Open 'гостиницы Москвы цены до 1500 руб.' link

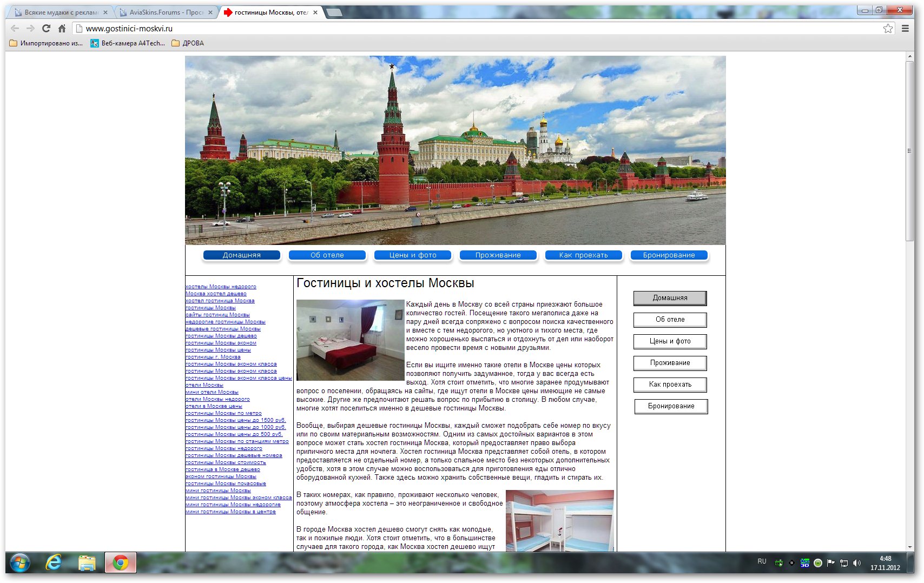[x=235, y=420]
